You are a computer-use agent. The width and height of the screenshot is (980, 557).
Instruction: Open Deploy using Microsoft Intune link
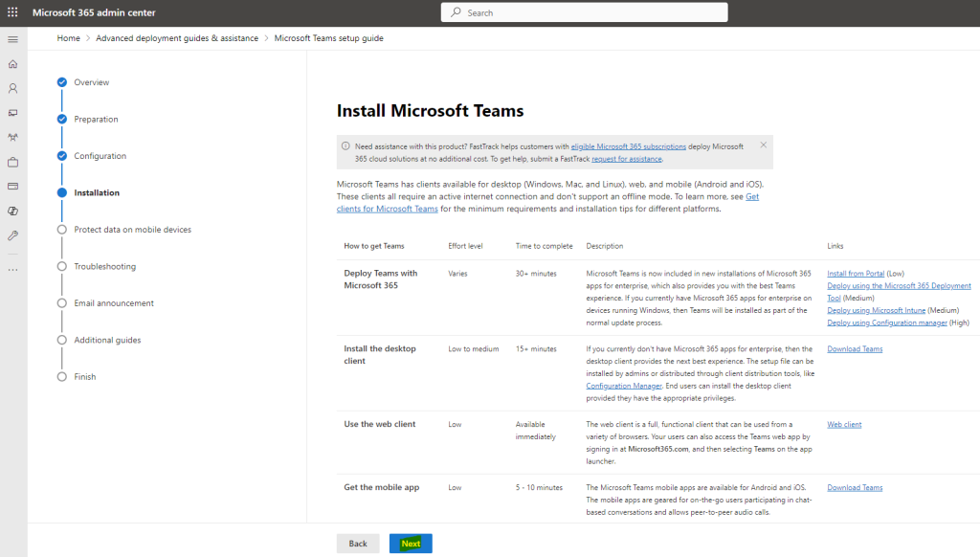[x=877, y=310]
